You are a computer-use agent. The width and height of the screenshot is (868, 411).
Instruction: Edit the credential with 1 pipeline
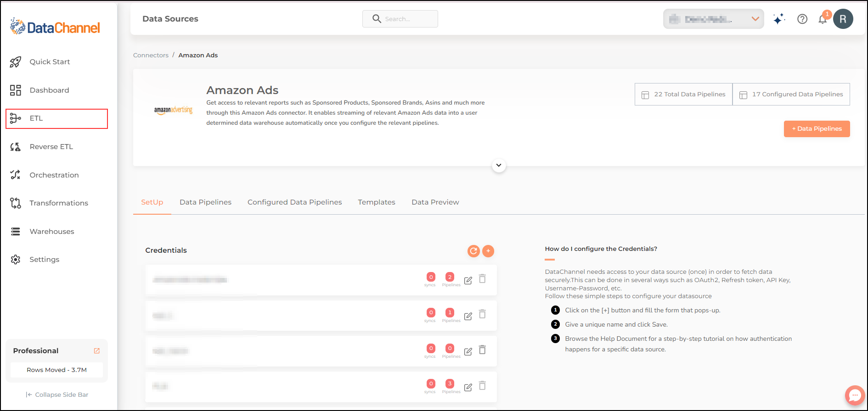pyautogui.click(x=468, y=316)
